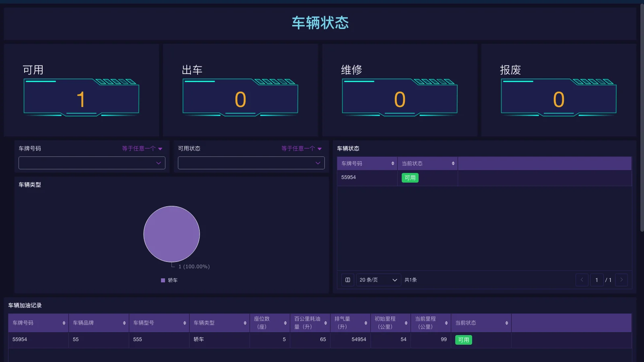Open the 车牌号码 filter dropdown
644x362 pixels.
(92, 163)
